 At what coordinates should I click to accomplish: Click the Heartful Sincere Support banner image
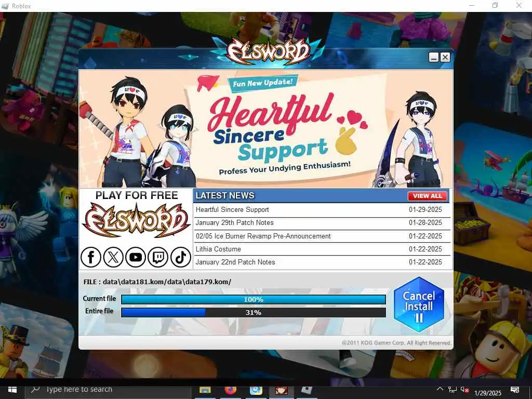tap(265, 129)
